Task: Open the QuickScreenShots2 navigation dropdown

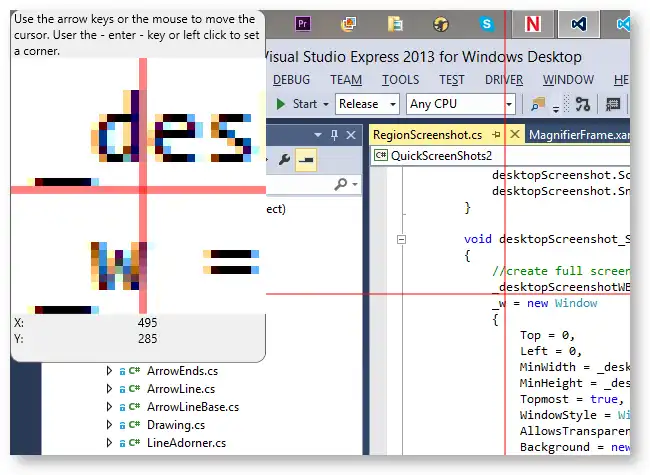Action: pos(501,156)
